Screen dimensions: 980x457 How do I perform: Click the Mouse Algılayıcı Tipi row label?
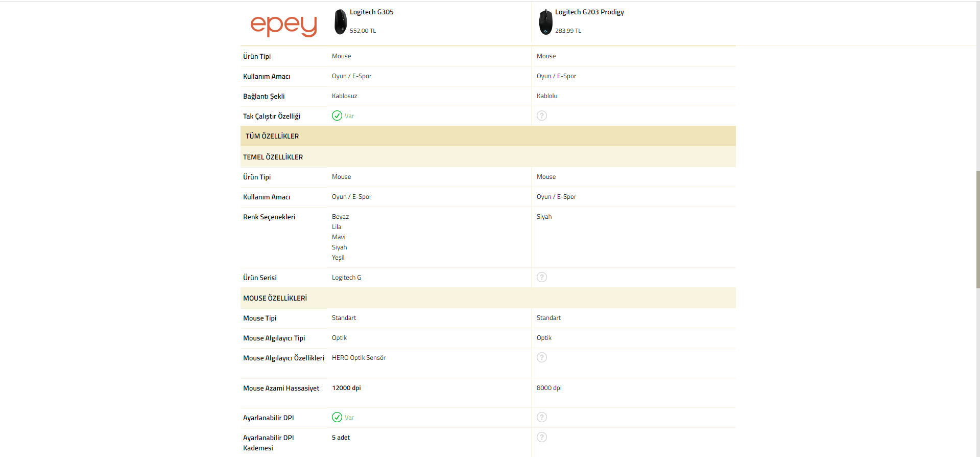274,338
